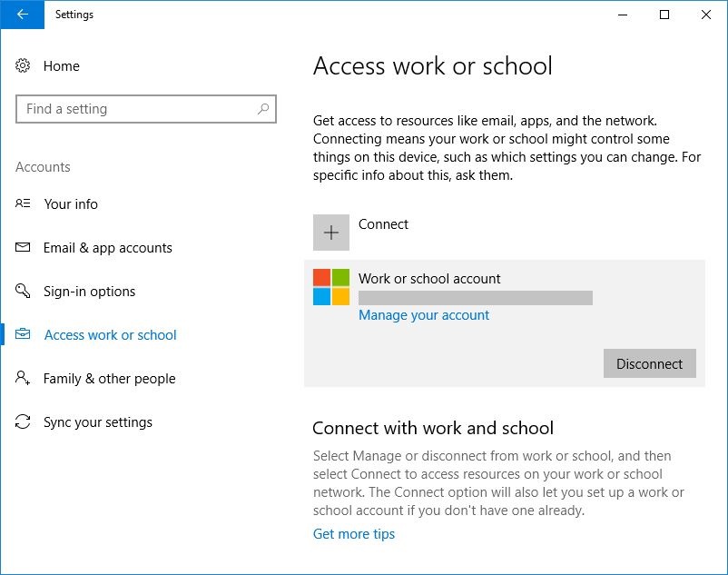Open Email & app accounts envelope icon
Viewport: 728px width, 575px height.
(22, 247)
